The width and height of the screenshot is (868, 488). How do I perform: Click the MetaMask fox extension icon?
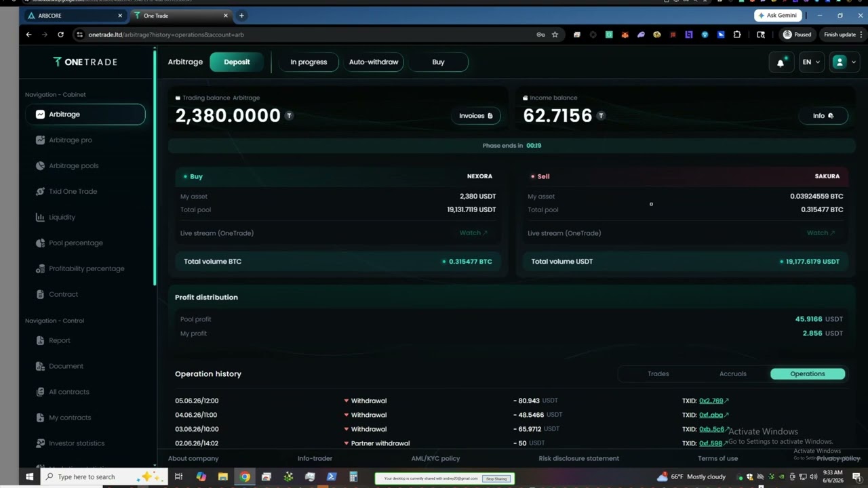coord(625,35)
